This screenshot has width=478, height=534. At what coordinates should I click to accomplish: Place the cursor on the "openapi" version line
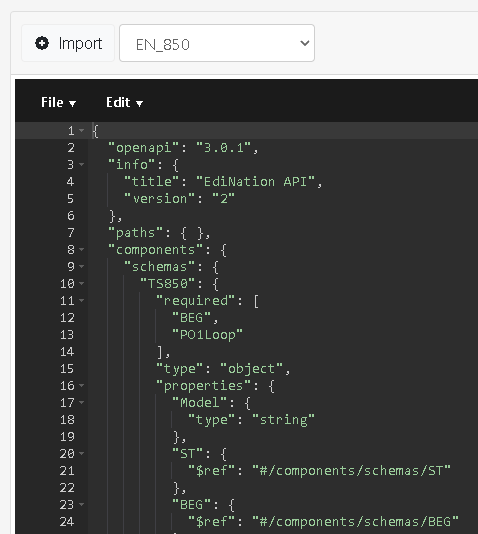point(183,148)
